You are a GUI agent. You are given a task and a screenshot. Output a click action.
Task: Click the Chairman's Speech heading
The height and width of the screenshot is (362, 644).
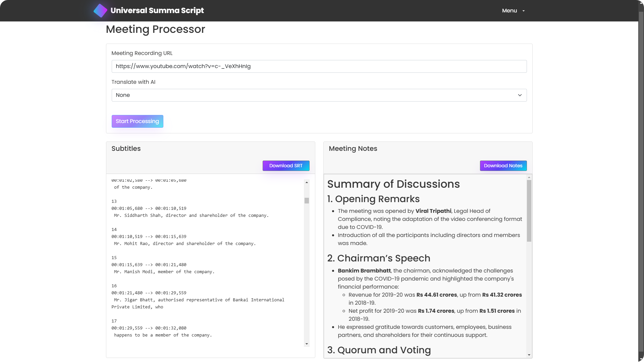378,258
